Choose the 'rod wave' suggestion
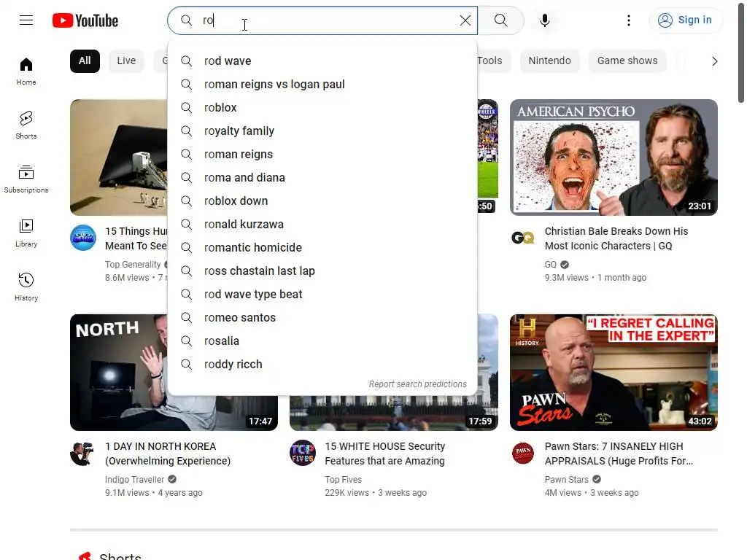747x560 pixels. 322,61
